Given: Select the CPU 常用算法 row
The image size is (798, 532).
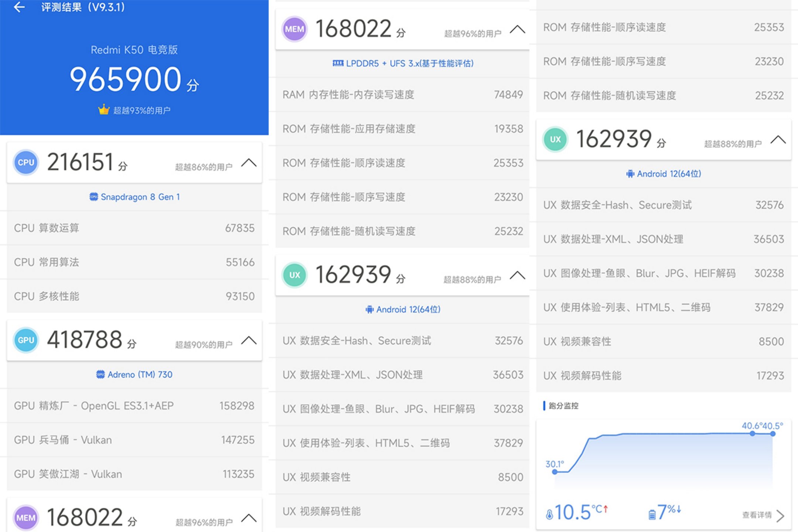Looking at the screenshot, I should (x=134, y=262).
